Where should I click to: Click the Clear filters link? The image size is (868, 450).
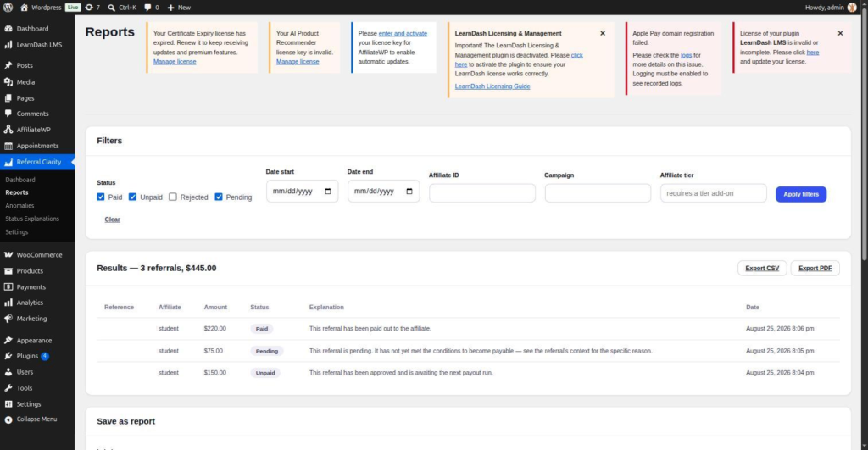coord(113,219)
